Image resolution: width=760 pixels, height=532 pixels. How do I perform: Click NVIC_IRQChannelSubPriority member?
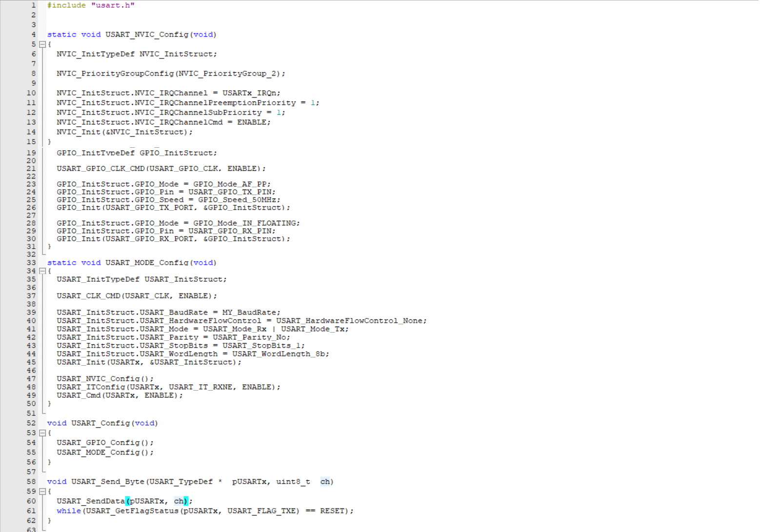[x=198, y=113]
